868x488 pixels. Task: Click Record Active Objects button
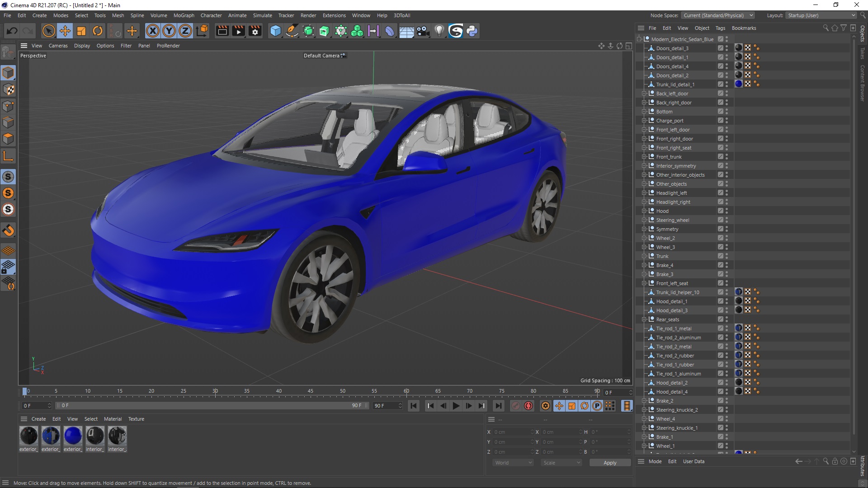click(x=516, y=406)
